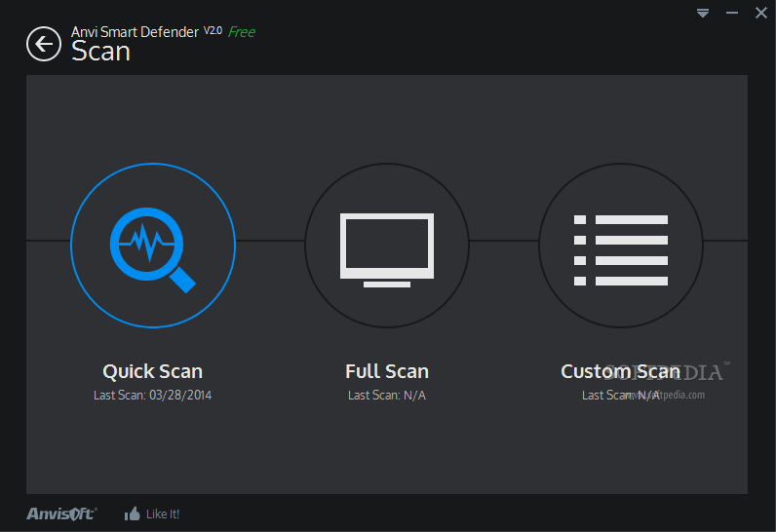The width and height of the screenshot is (776, 532).
Task: Click the thumbs-up Like It! icon
Action: click(133, 513)
